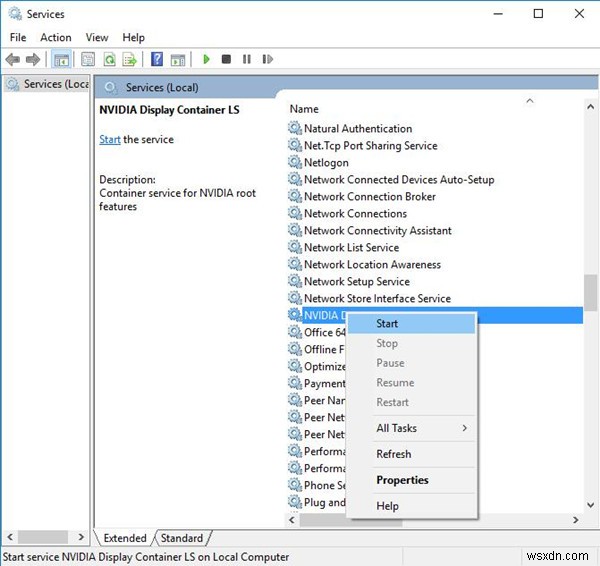Click the Start the service link

(x=110, y=140)
